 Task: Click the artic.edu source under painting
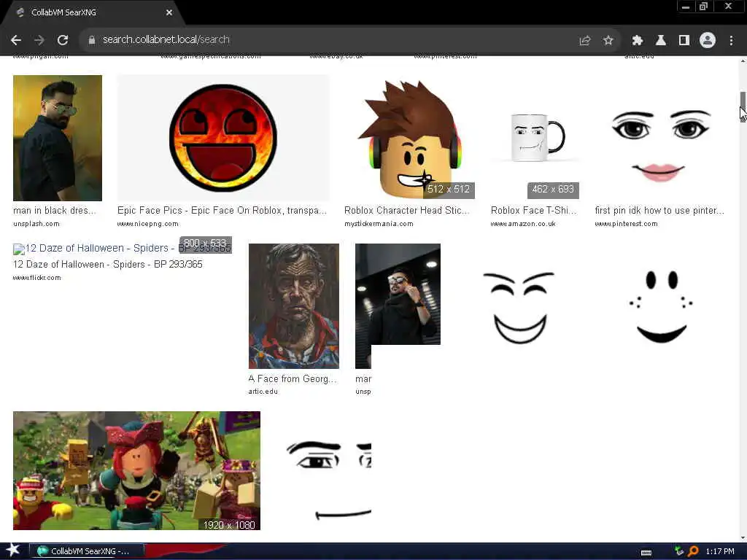[x=263, y=392]
